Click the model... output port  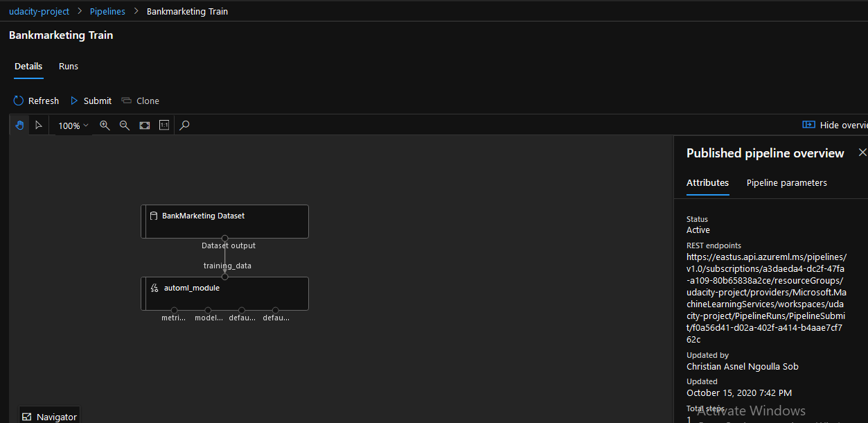[x=208, y=311]
